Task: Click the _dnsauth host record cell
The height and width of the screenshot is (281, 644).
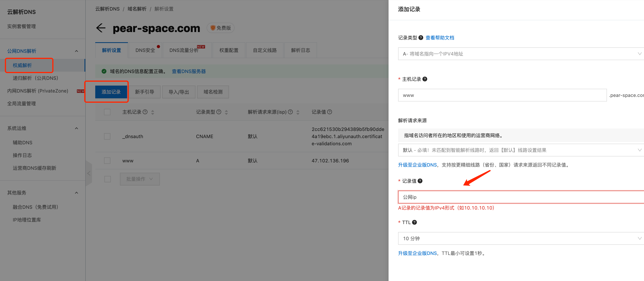Action: [133, 136]
